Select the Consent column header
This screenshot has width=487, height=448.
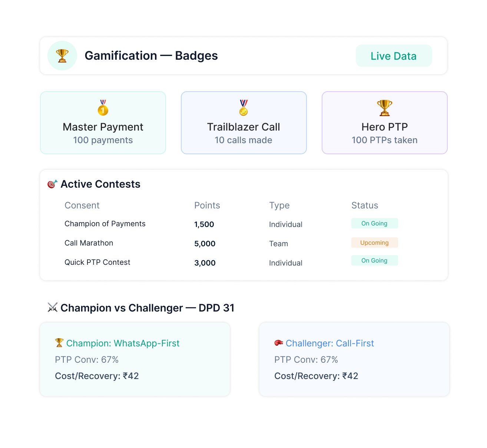(x=82, y=205)
